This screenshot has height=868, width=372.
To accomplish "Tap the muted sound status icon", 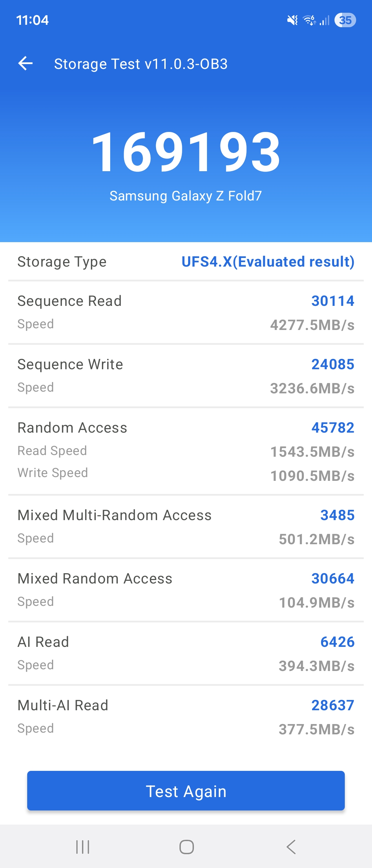I will [292, 20].
